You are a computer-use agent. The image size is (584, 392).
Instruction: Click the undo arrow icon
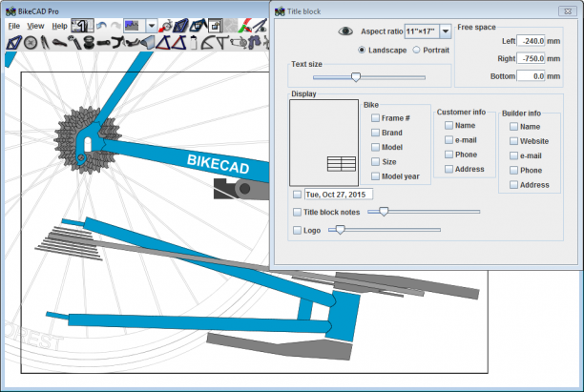tap(101, 26)
